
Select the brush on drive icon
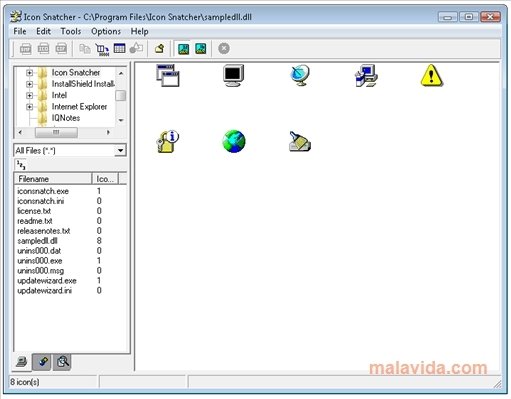(x=300, y=142)
